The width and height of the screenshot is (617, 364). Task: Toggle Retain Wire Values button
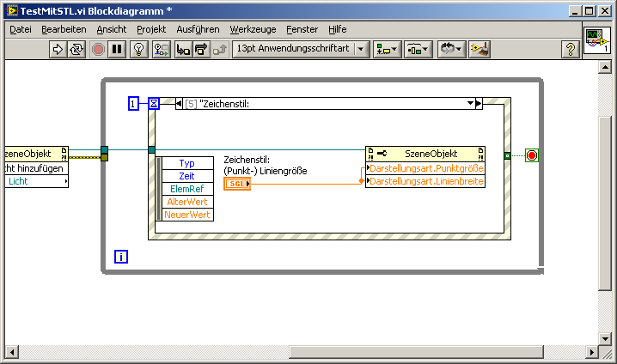click(x=162, y=50)
